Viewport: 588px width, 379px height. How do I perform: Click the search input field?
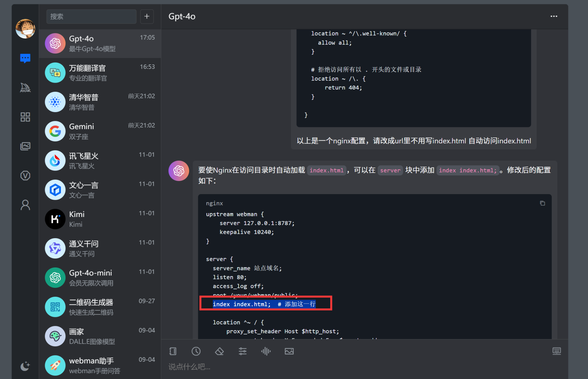point(91,16)
